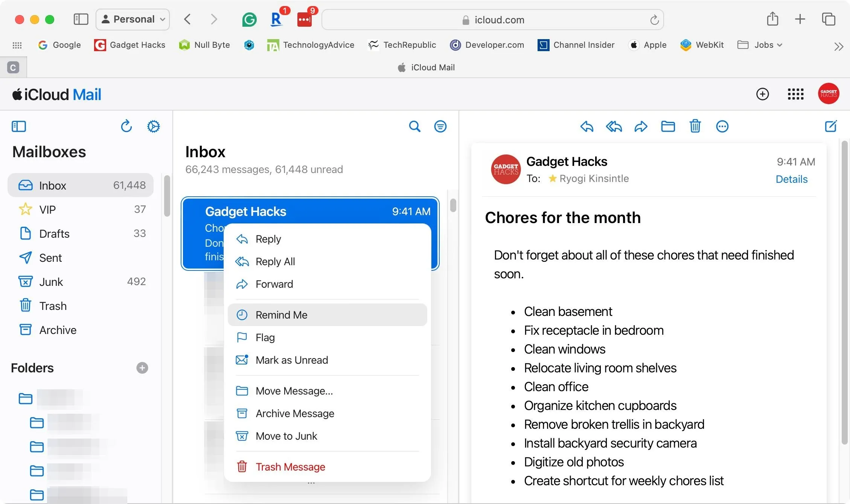Open the Personal profile dropdown
Viewport: 850px width, 504px height.
click(x=133, y=19)
